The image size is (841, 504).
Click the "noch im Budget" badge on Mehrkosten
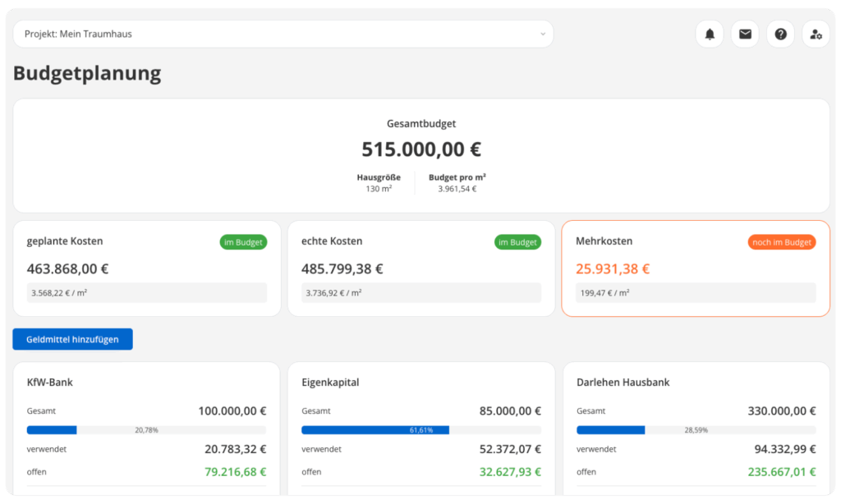(x=782, y=242)
